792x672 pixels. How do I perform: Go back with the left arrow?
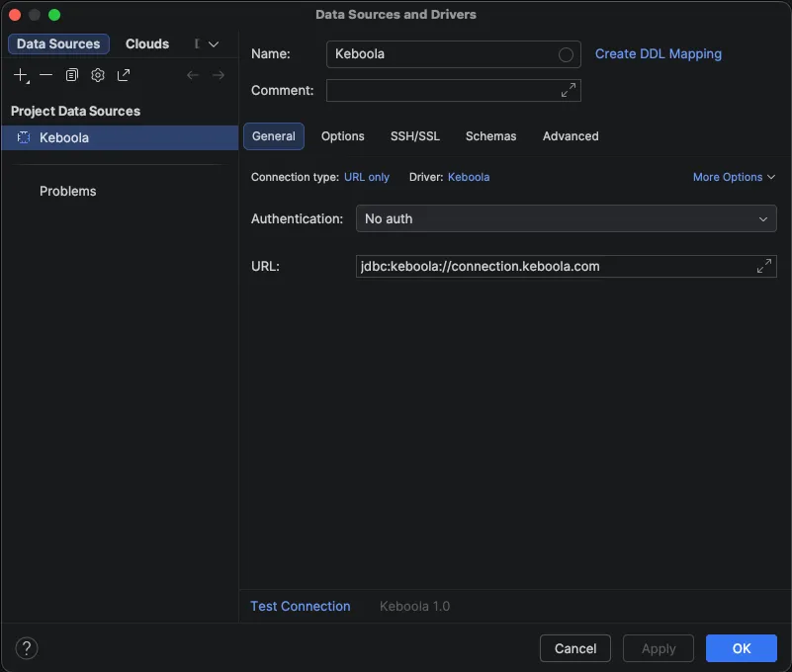(193, 75)
